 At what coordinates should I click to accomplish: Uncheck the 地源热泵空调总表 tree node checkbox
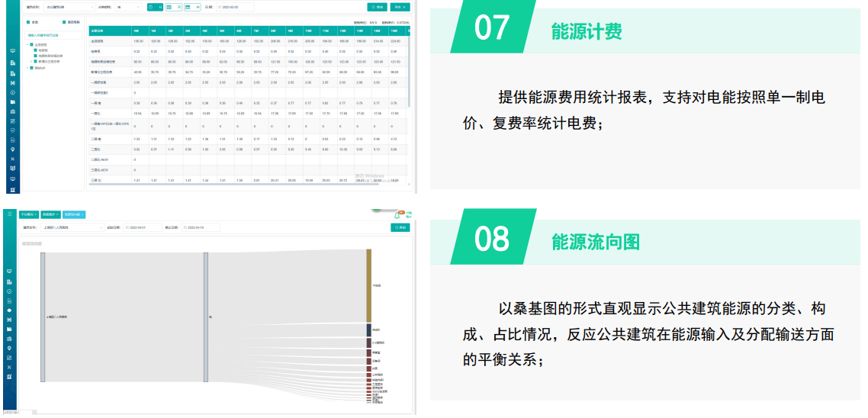pos(35,56)
